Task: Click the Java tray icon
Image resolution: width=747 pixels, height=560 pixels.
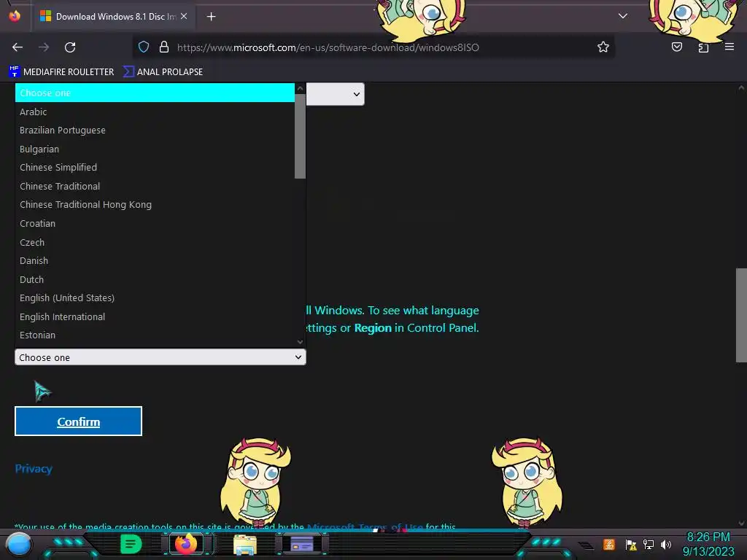Action: [609, 544]
